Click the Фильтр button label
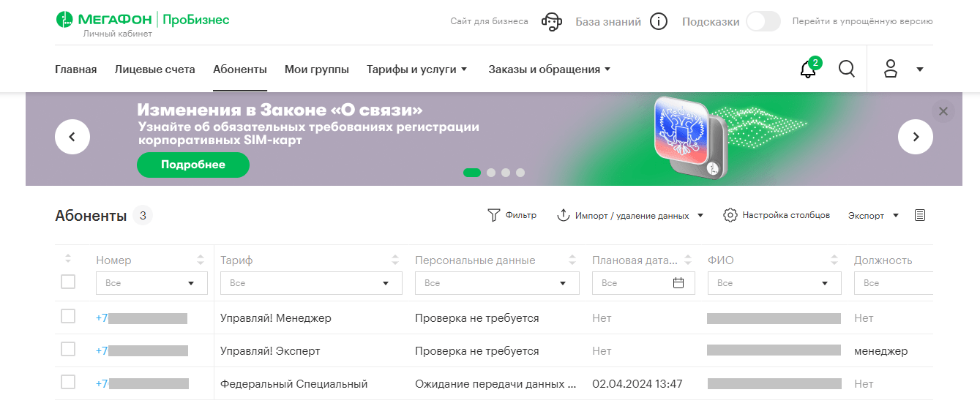The image size is (980, 406). click(521, 215)
